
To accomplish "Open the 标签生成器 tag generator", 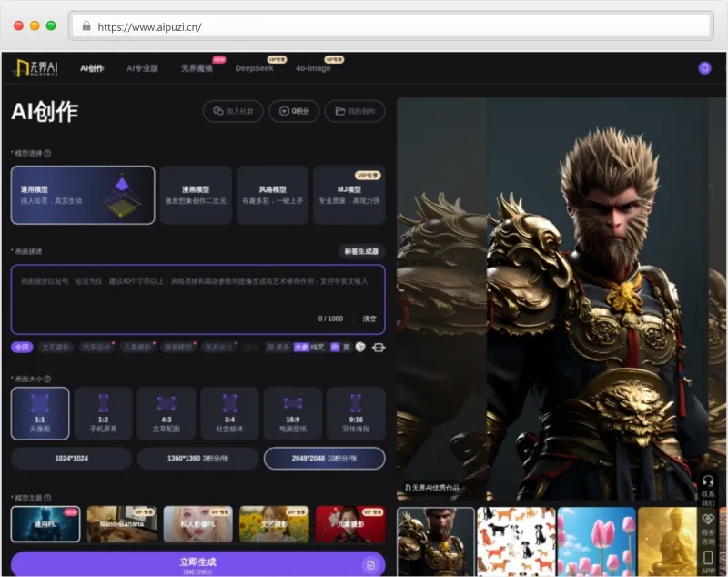I will [361, 251].
